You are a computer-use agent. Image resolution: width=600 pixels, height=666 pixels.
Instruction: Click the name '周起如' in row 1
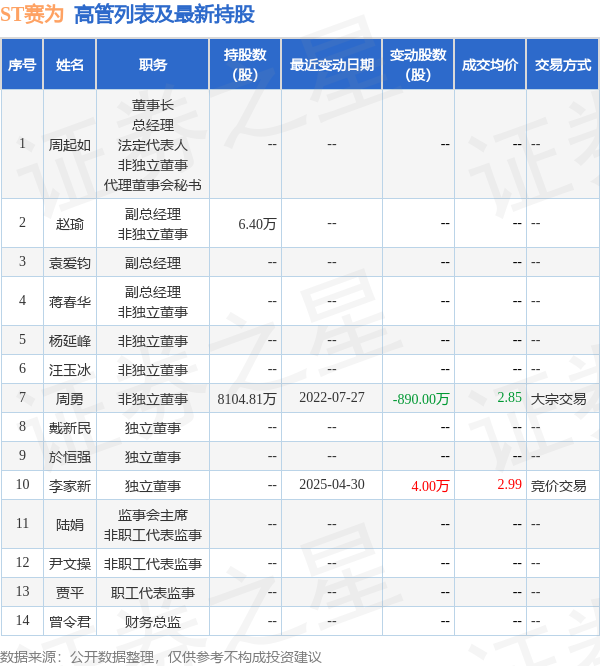coord(70,145)
